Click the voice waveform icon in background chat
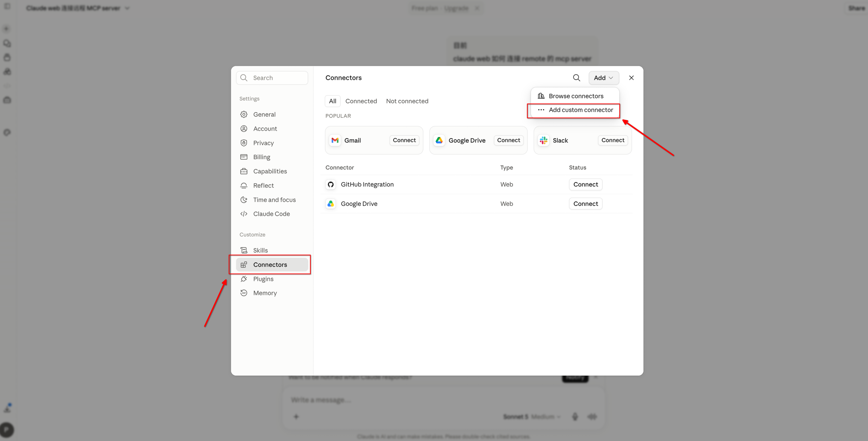Image resolution: width=868 pixels, height=441 pixels. click(592, 417)
